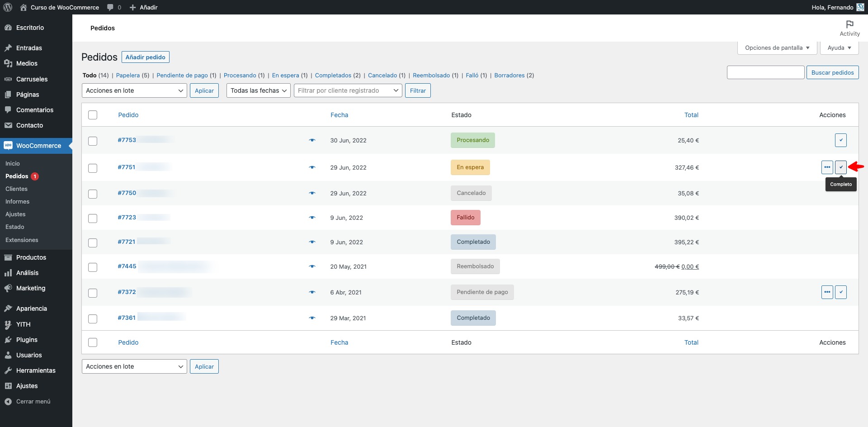Screen dimensions: 868x427
Task: Preview order #7361 with eye icon
Action: tap(312, 318)
